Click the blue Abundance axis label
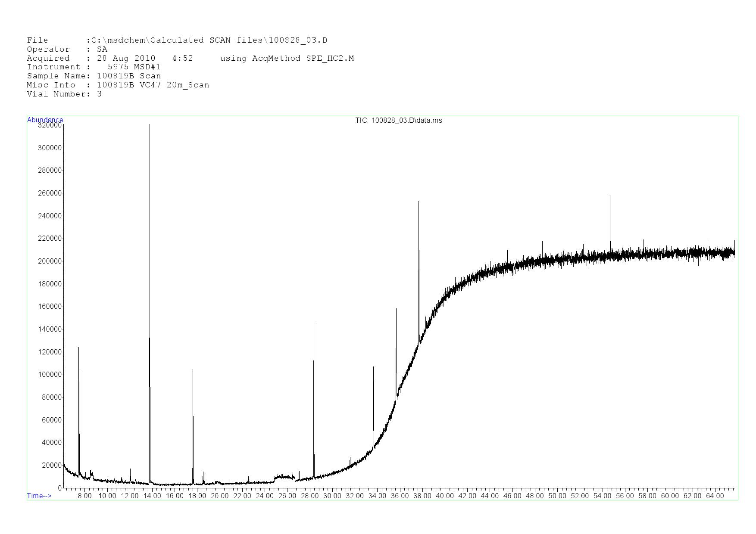Image resolution: width=756 pixels, height=534 pixels. pos(45,120)
